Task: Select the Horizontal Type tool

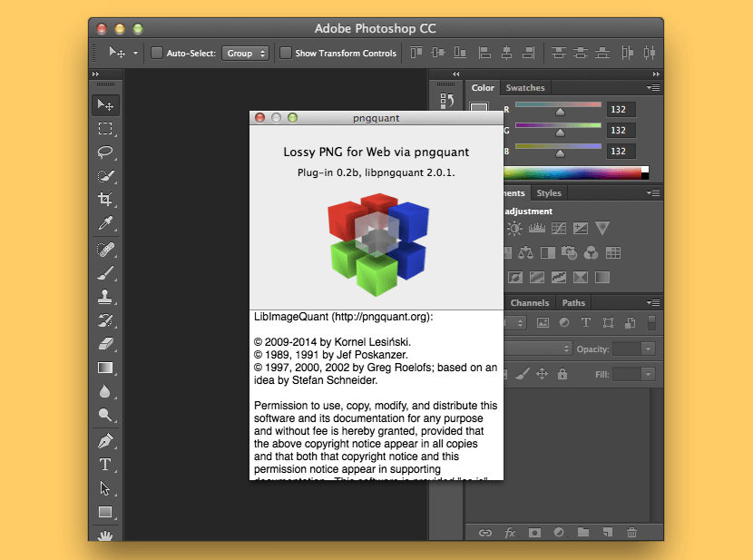Action: (105, 465)
